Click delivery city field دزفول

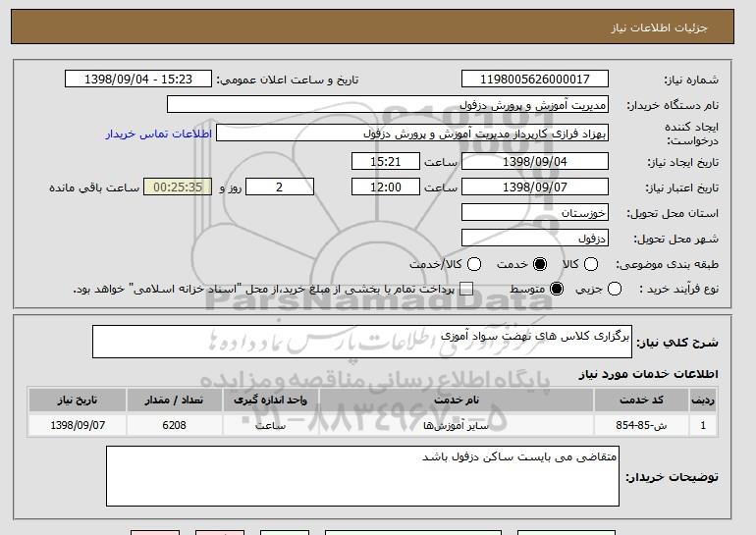[x=535, y=239]
